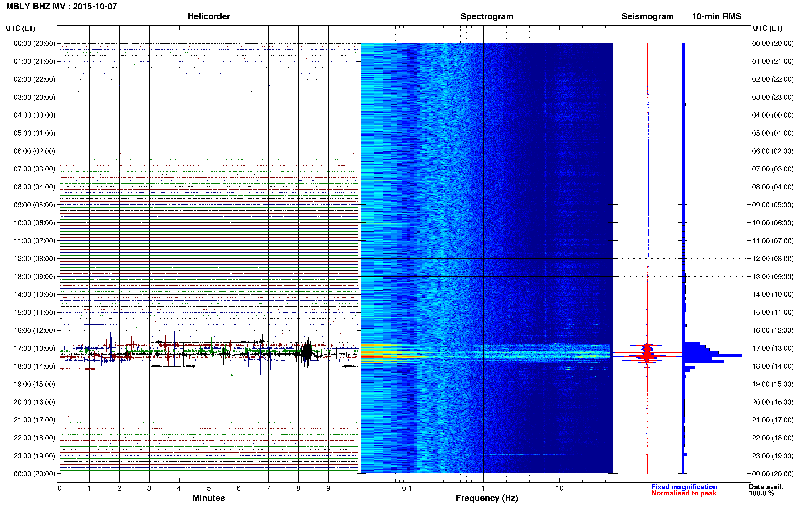The width and height of the screenshot is (812, 508).
Task: Click the 'Frequency (Hz)' axis label
Action: pos(487,498)
